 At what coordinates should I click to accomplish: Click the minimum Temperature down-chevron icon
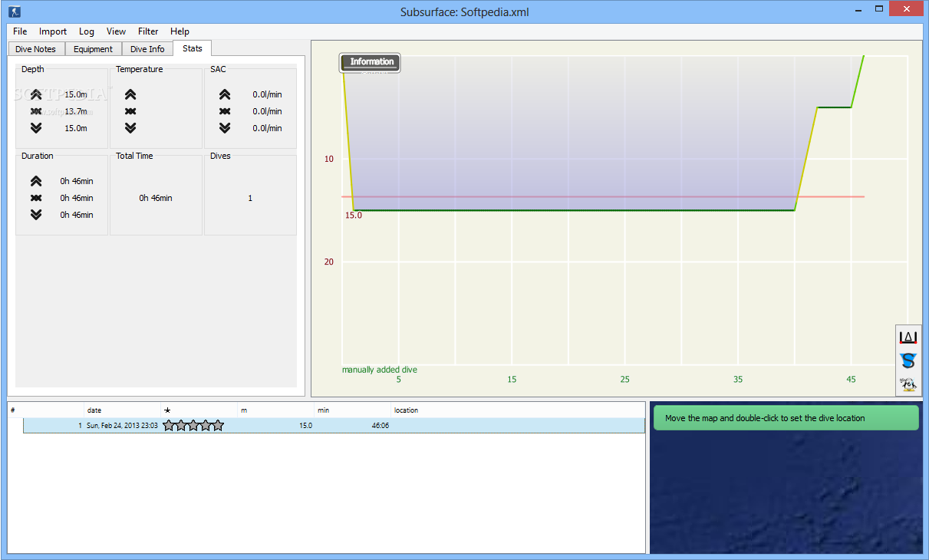pos(130,128)
